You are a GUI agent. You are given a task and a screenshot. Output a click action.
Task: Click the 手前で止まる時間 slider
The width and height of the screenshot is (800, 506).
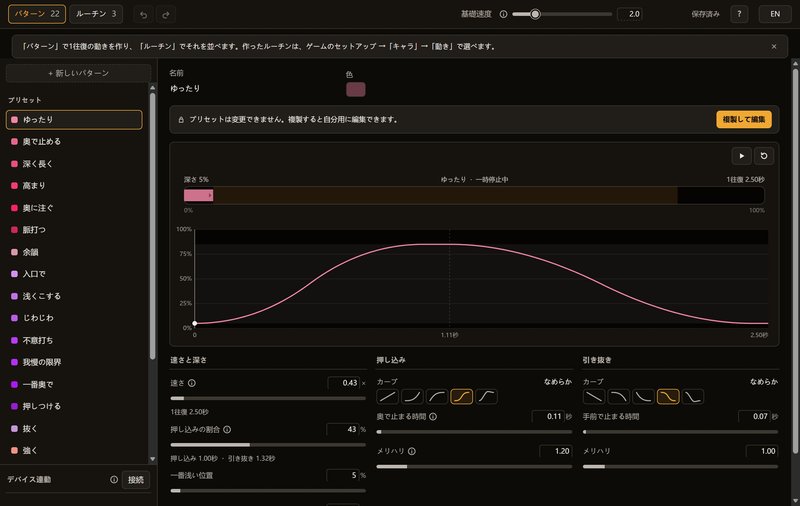pos(681,432)
